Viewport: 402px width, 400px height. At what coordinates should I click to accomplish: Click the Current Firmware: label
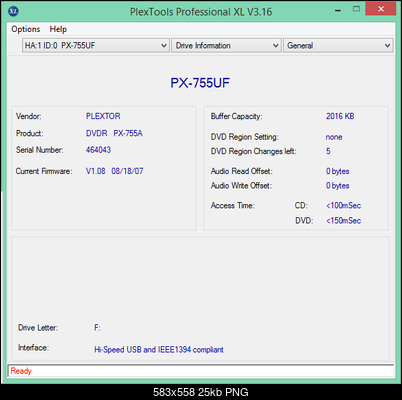coord(44,171)
